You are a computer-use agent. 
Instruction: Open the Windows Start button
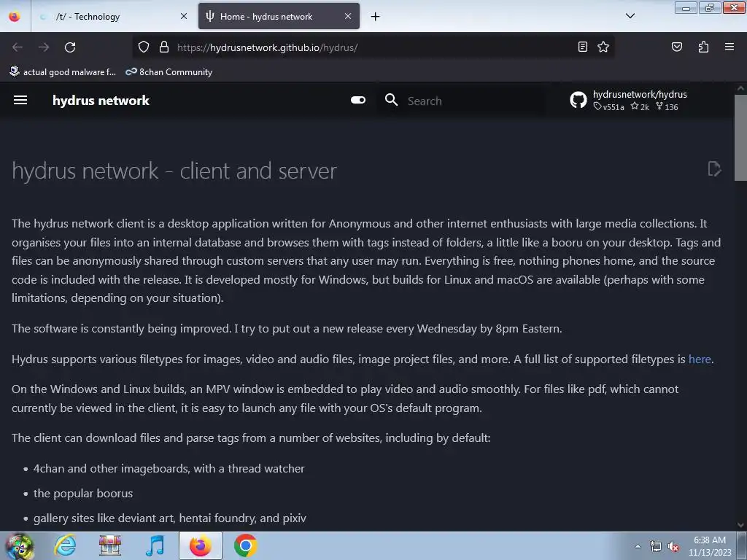[x=18, y=545]
